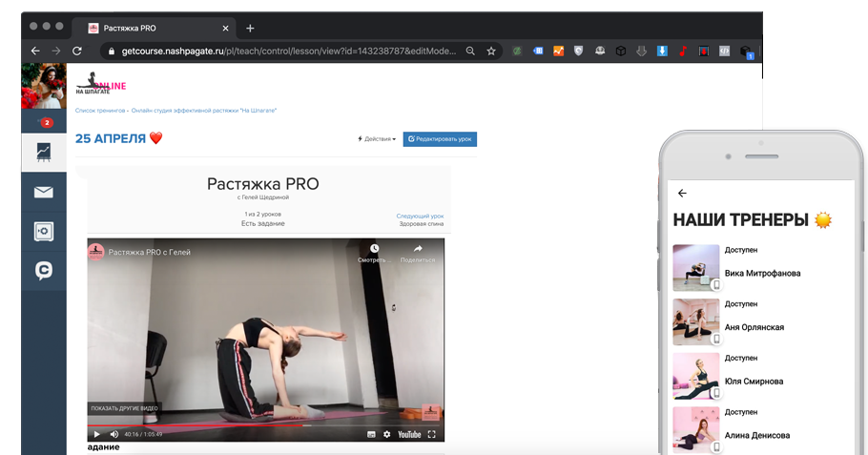The height and width of the screenshot is (455, 868).
Task: Select trainer Юля Смирнова on phone
Action: (x=754, y=382)
